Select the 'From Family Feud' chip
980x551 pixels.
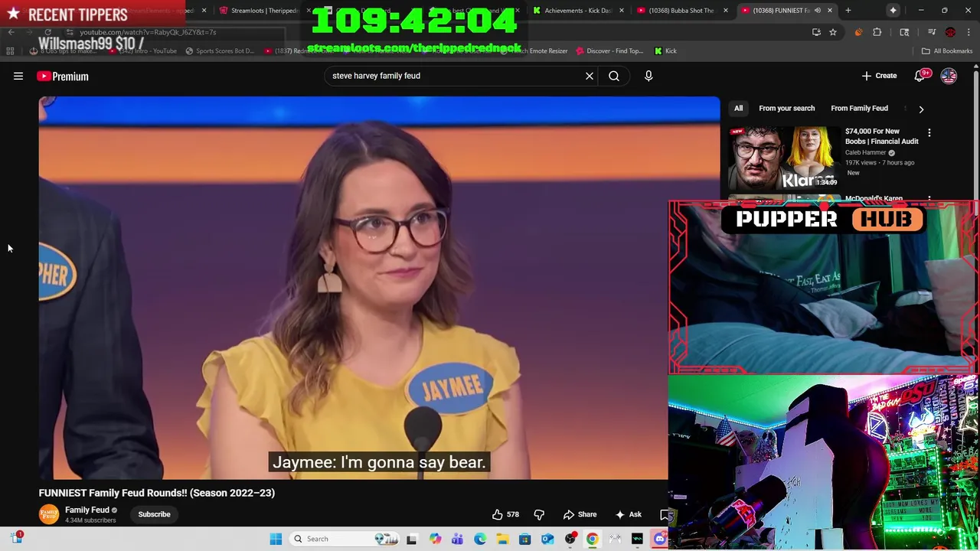pos(859,108)
